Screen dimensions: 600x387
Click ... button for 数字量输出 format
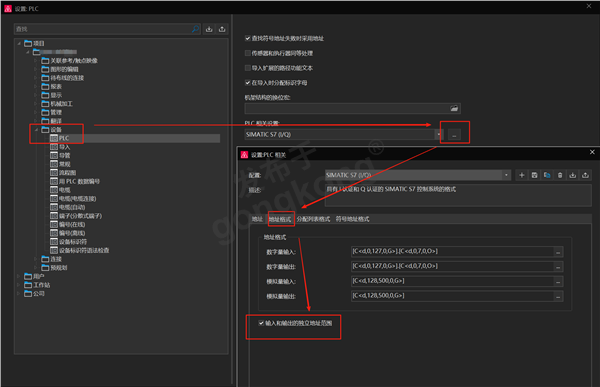(558, 267)
